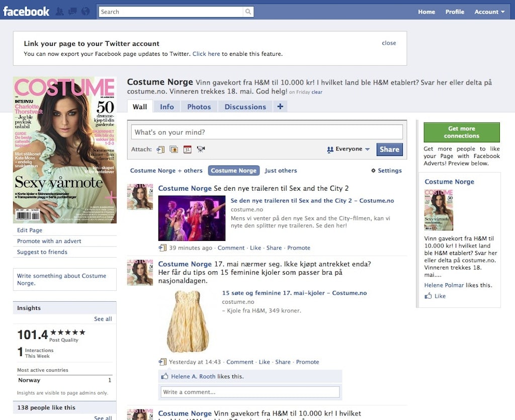Click the 138 people like this text
The image size is (515, 420).
[x=46, y=407]
